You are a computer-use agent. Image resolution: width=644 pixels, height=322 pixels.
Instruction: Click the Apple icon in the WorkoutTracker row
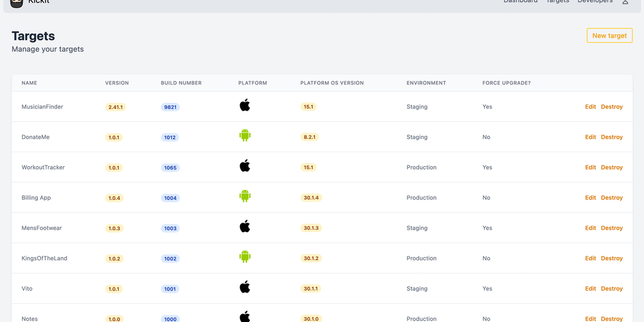tap(245, 166)
